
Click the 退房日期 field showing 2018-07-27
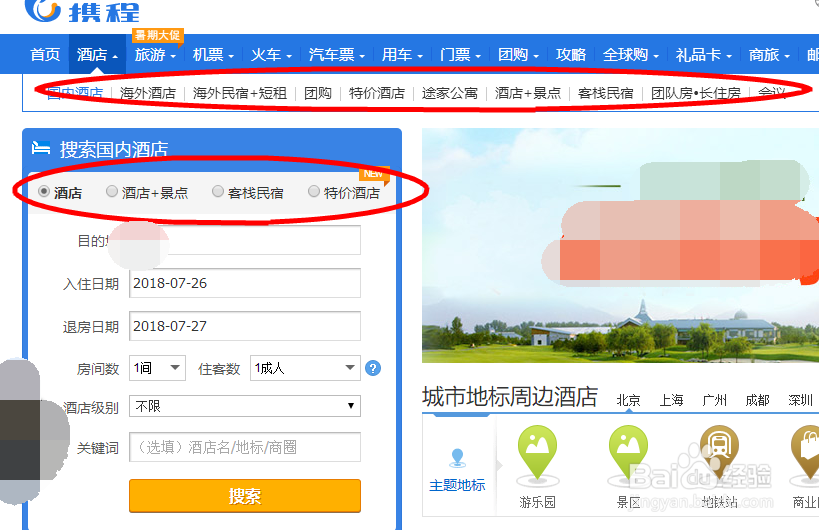click(245, 326)
